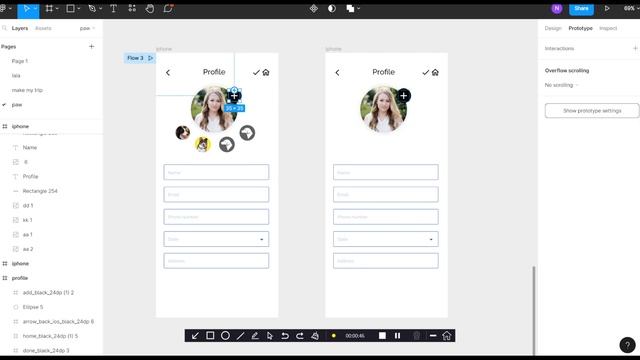
Task: Click the Mask toggle icon
Action: [332, 9]
